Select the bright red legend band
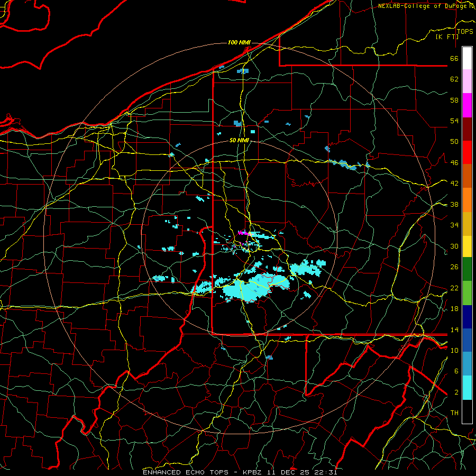The height and width of the screenshot is (476, 476). pos(467,152)
